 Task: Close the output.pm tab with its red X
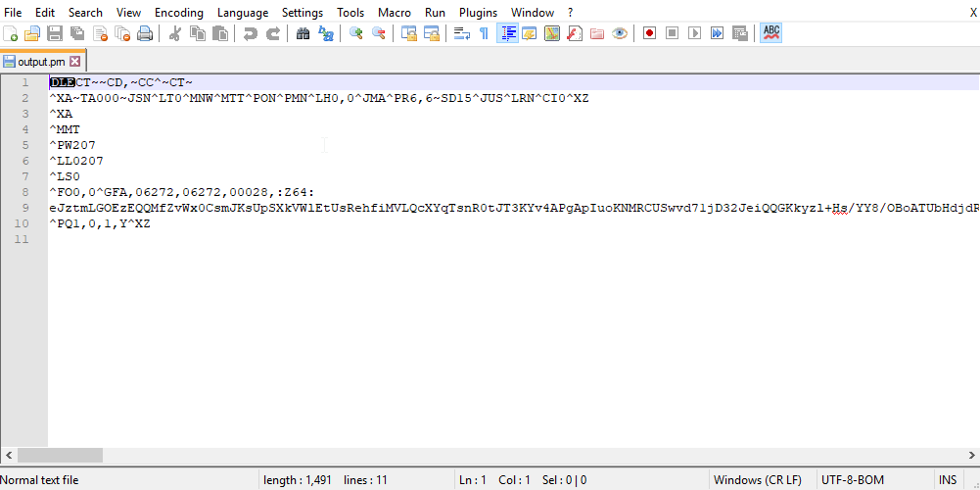[75, 62]
